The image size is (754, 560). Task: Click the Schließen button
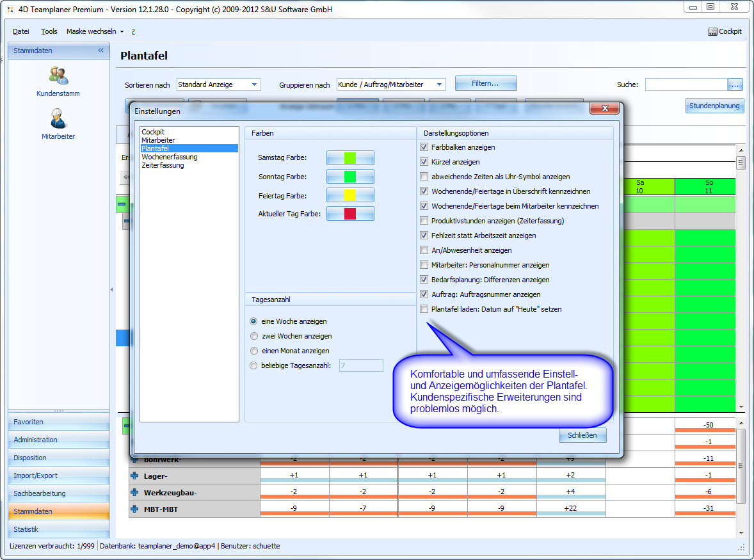coord(582,435)
